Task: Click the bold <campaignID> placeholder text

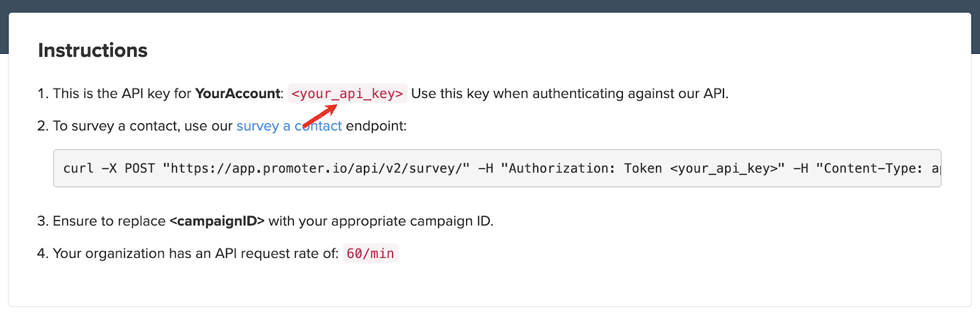Action: point(217,221)
